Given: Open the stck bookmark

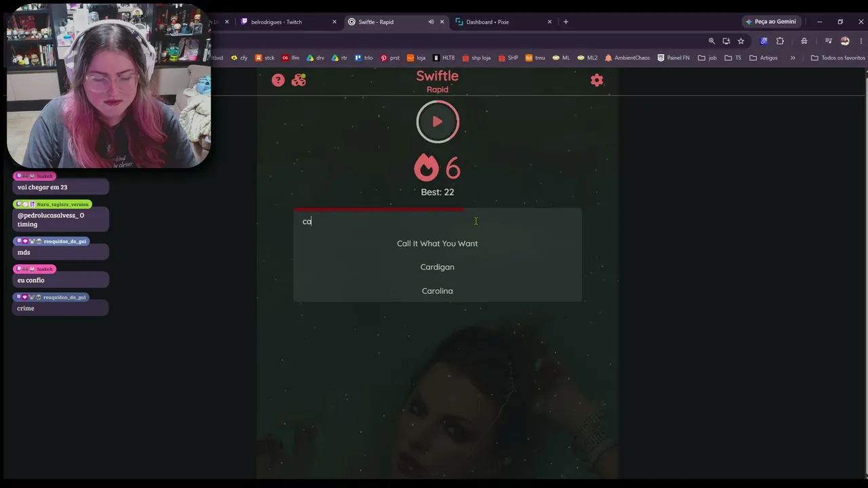Looking at the screenshot, I should click(265, 58).
